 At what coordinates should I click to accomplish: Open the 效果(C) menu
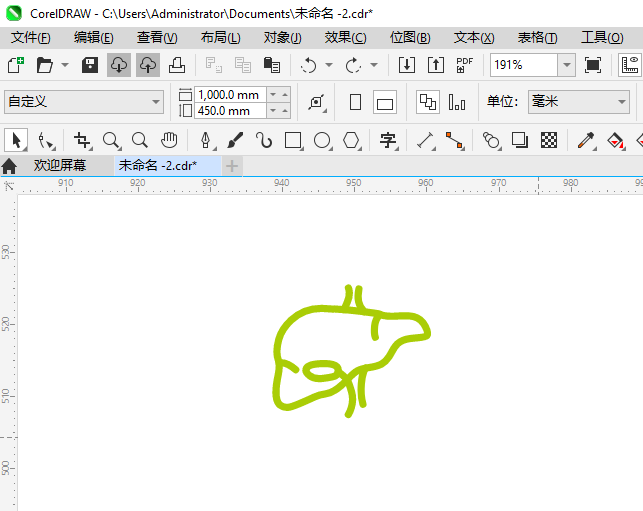point(345,38)
